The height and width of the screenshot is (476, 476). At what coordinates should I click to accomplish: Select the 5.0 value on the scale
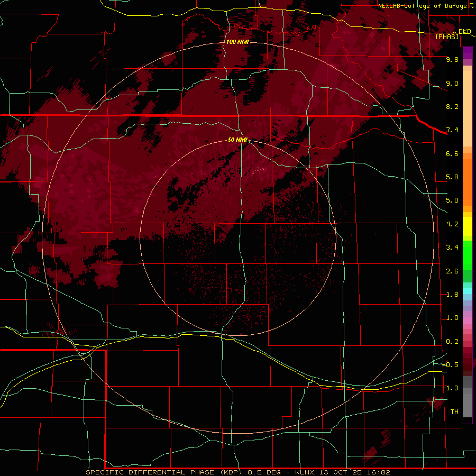[452, 200]
